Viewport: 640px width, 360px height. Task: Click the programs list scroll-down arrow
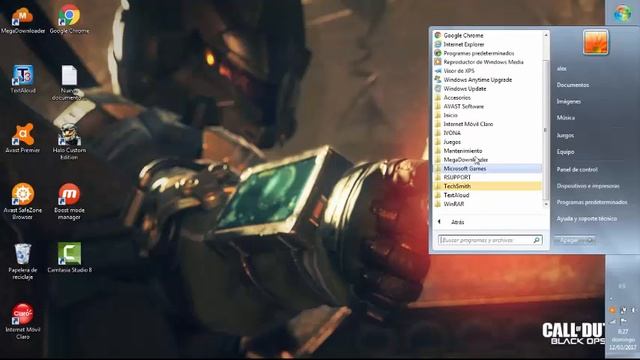pyautogui.click(x=546, y=204)
